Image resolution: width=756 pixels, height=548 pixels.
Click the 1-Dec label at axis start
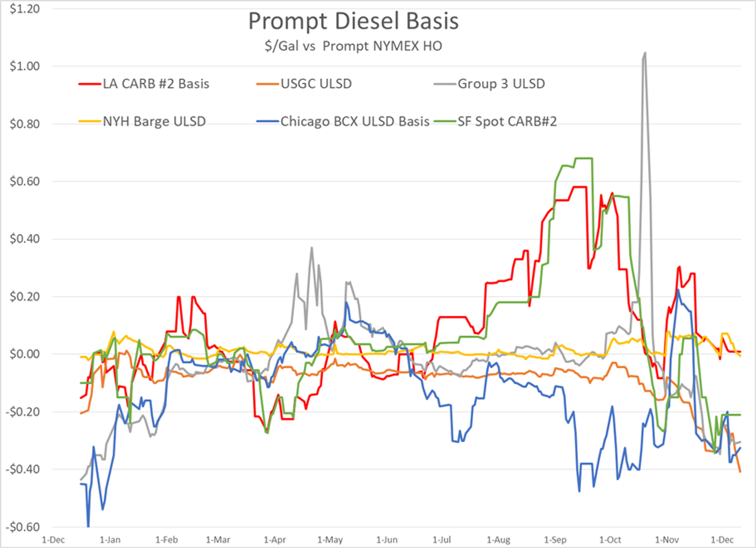(53, 540)
